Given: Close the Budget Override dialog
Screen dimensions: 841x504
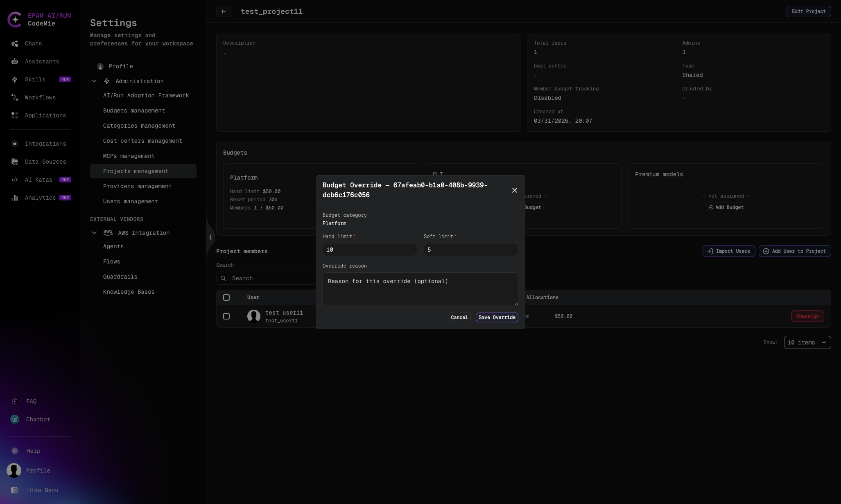Looking at the screenshot, I should (x=515, y=190).
